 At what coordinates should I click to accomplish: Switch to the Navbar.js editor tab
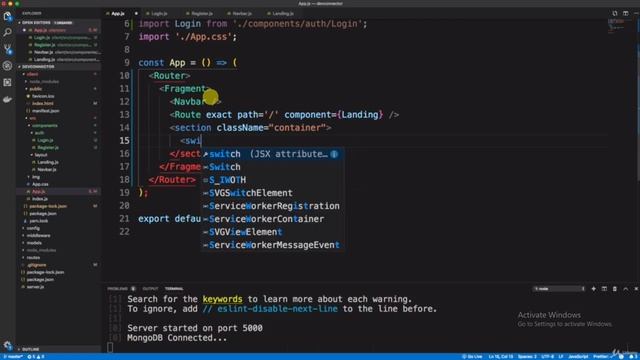(242, 13)
